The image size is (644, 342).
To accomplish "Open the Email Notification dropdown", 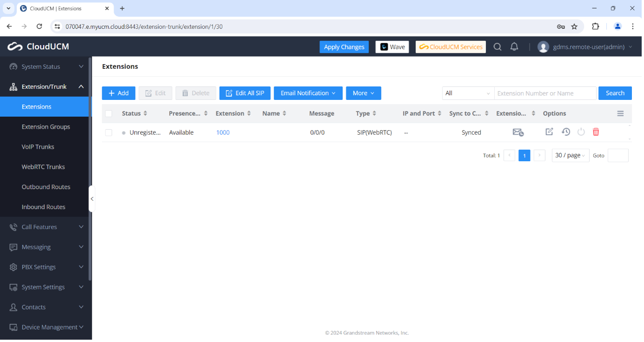I will [308, 93].
